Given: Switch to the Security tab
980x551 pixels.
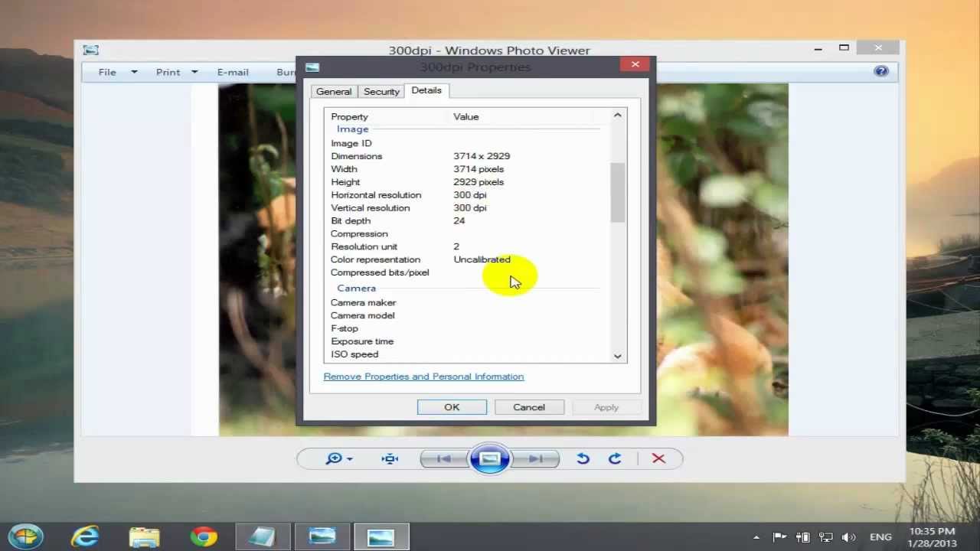Looking at the screenshot, I should coord(381,91).
